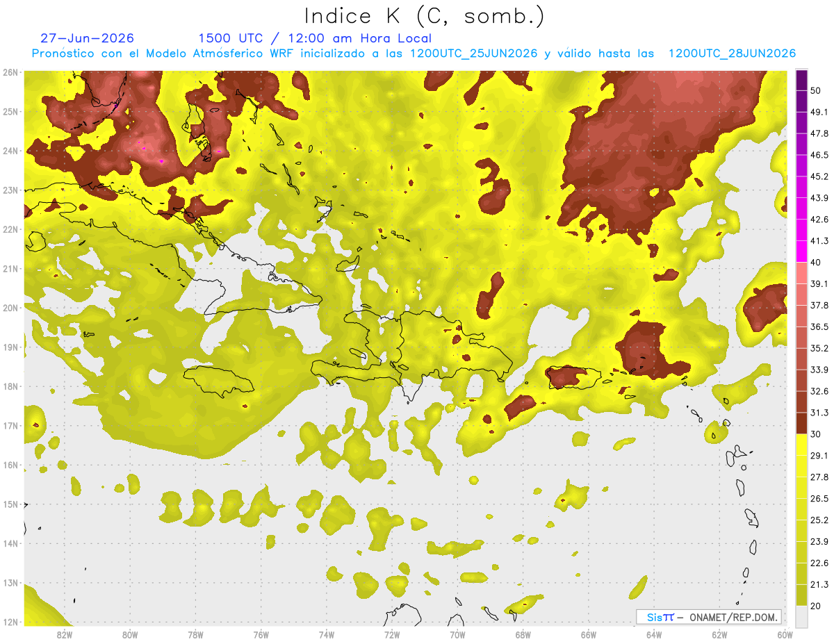
Task: Click the latitude axis label "17N"
Action: (x=11, y=425)
